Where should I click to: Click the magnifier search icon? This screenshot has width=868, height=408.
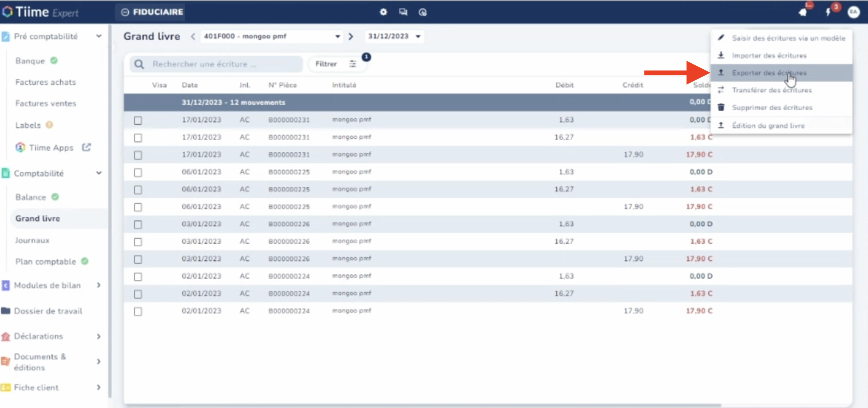pyautogui.click(x=139, y=64)
